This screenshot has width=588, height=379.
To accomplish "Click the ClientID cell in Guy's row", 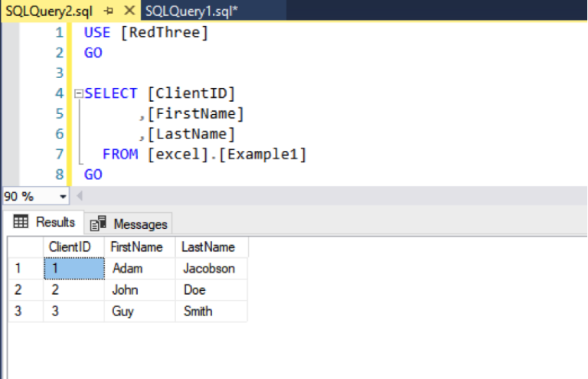I will [x=73, y=311].
